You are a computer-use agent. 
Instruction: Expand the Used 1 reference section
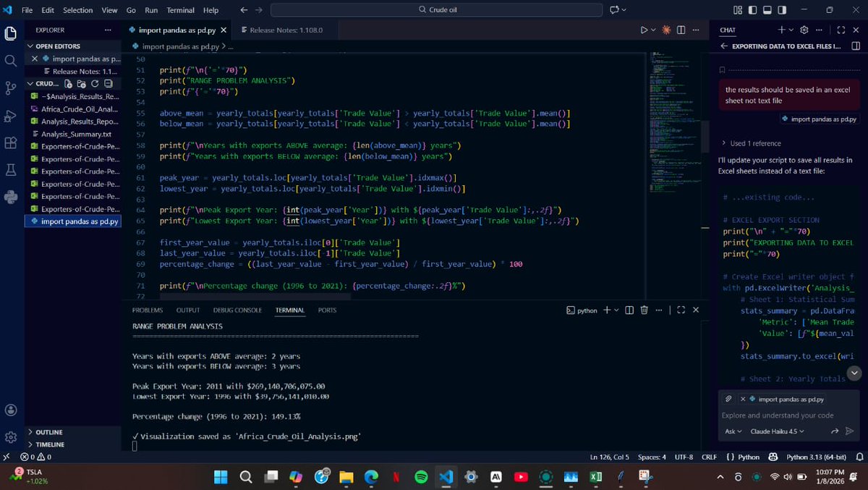click(x=752, y=143)
